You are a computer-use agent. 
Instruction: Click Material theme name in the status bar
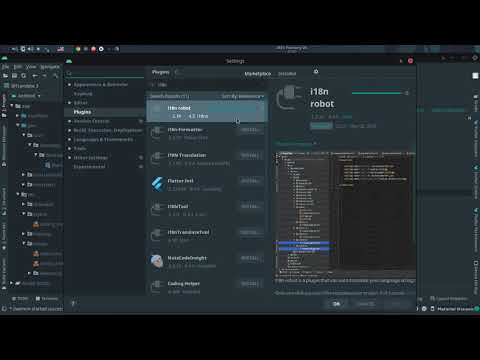455,309
